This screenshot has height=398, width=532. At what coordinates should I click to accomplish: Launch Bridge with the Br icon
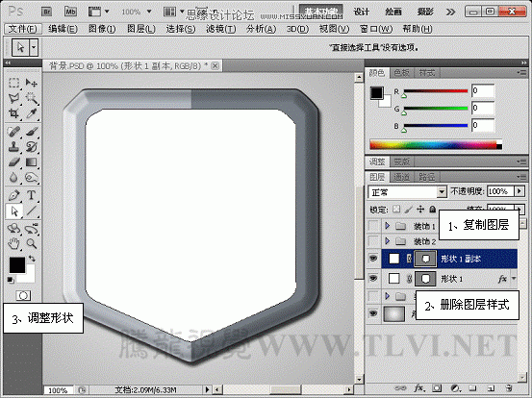click(46, 12)
